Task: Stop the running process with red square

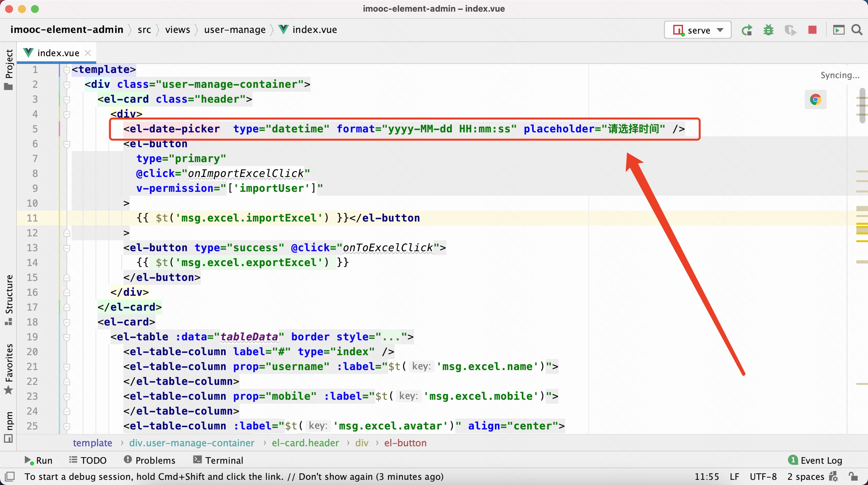Action: (812, 30)
